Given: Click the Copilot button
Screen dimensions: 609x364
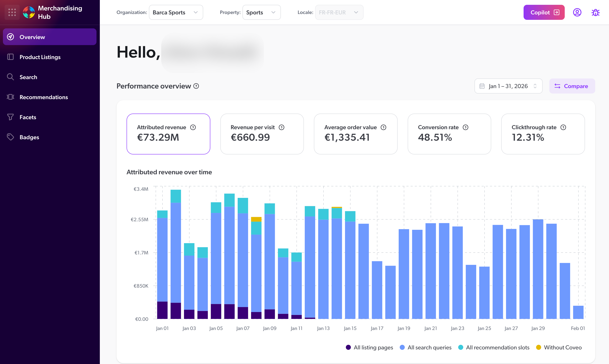Looking at the screenshot, I should (544, 12).
